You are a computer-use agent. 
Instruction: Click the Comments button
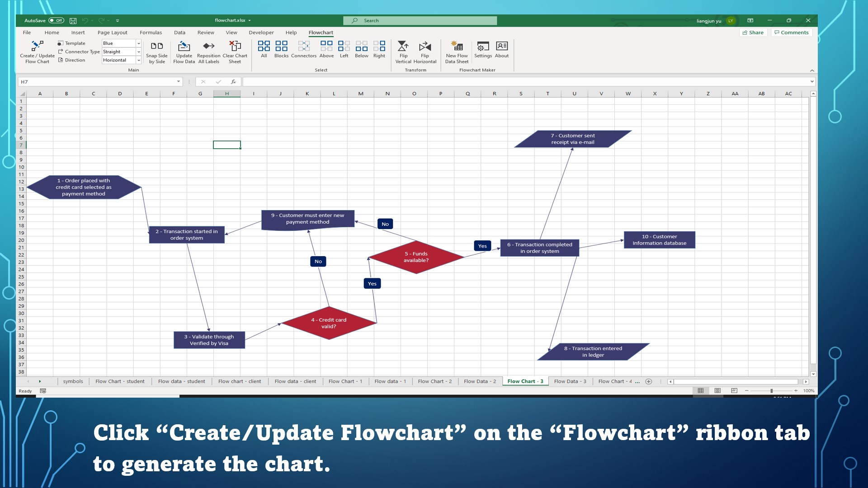(792, 33)
